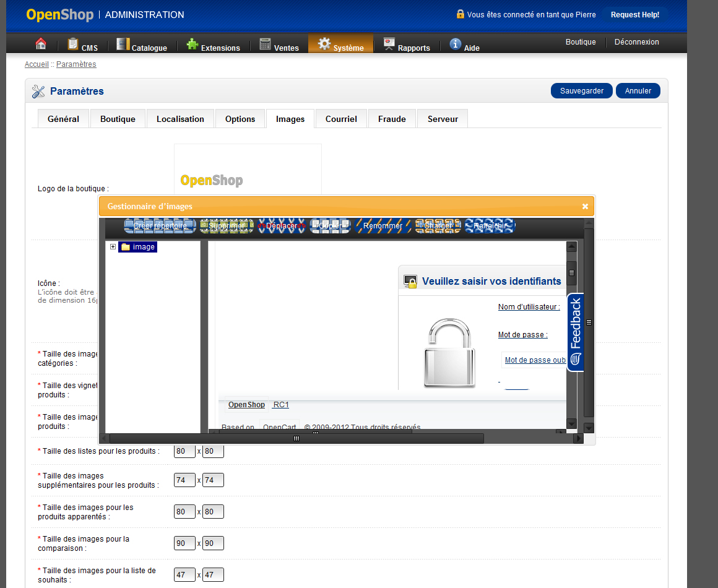Image resolution: width=718 pixels, height=588 pixels.
Task: Click the comparison image height field
Action: click(x=213, y=543)
